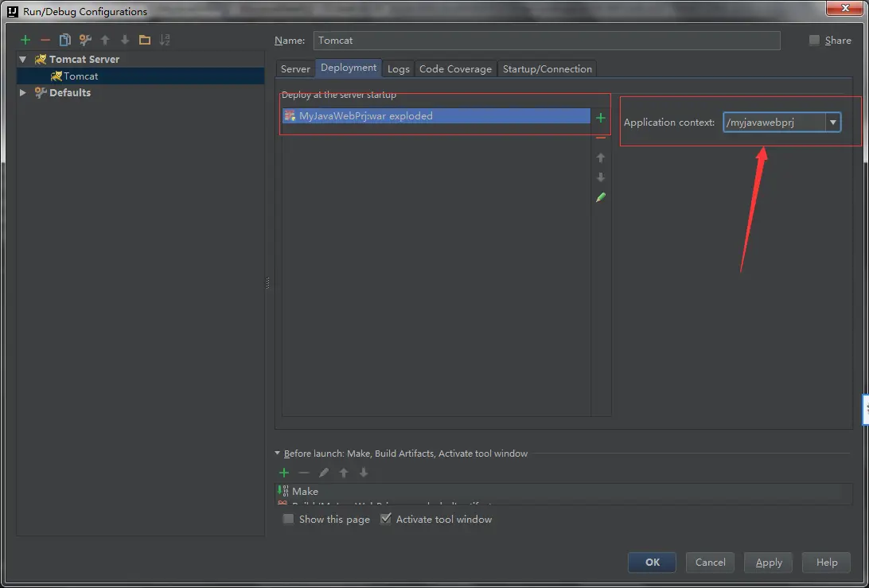Screen dimensions: 869x588
Task: Add new configuration with green plus icon
Action: 25,40
